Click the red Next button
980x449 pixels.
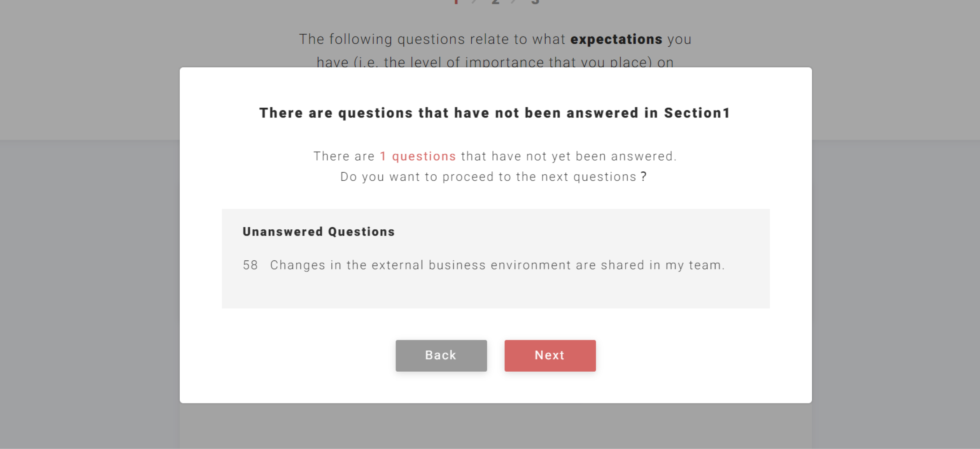coord(550,355)
